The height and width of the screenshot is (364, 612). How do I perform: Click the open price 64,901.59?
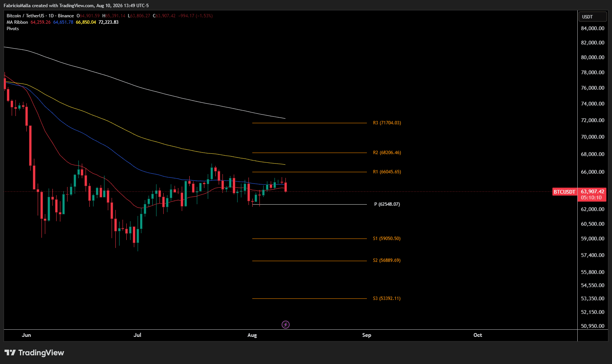pos(90,16)
